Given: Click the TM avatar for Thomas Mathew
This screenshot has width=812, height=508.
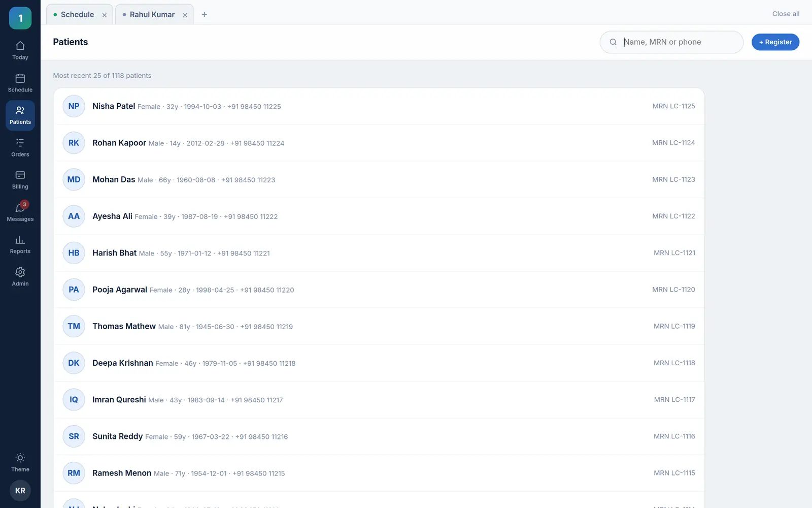Looking at the screenshot, I should point(74,326).
